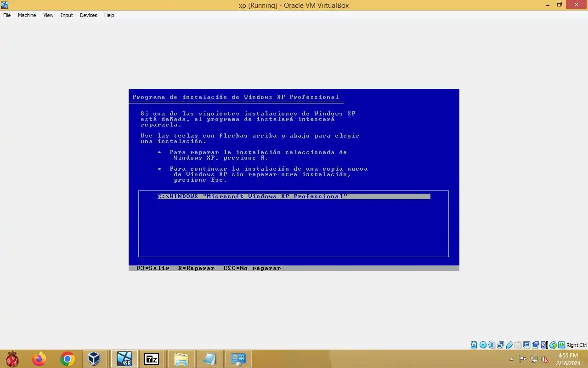
Task: Click the R=Reparar option in setup footer
Action: [x=197, y=268]
